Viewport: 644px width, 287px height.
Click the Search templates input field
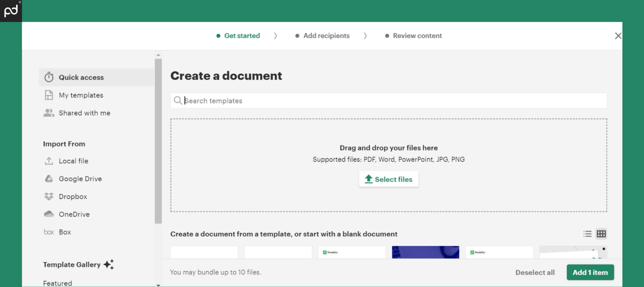[322, 100]
